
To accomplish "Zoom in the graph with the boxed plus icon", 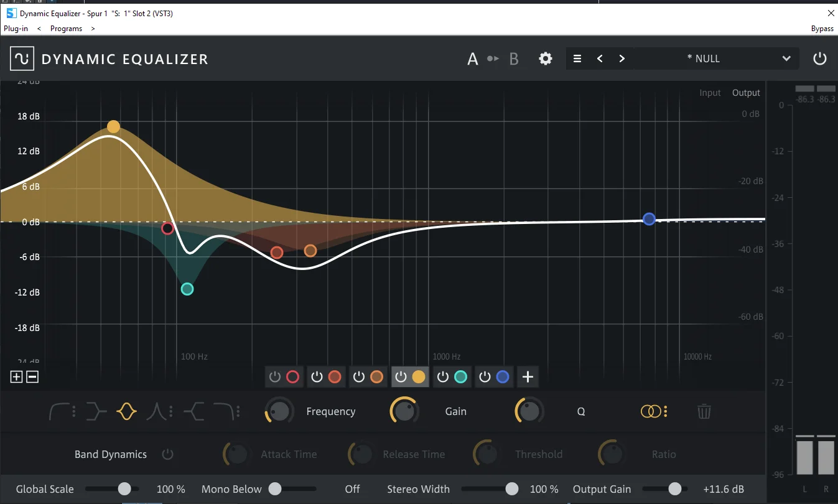I will pos(17,376).
